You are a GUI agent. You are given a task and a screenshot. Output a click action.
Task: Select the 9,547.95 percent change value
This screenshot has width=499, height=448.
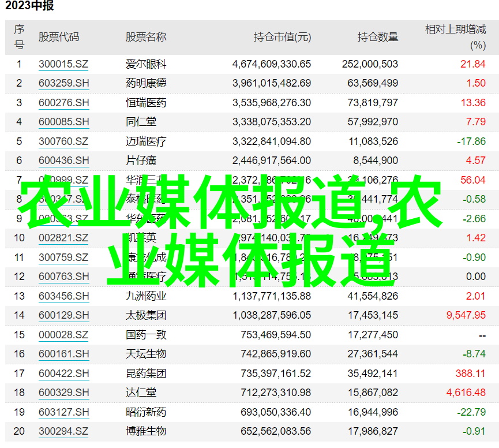coord(466,315)
